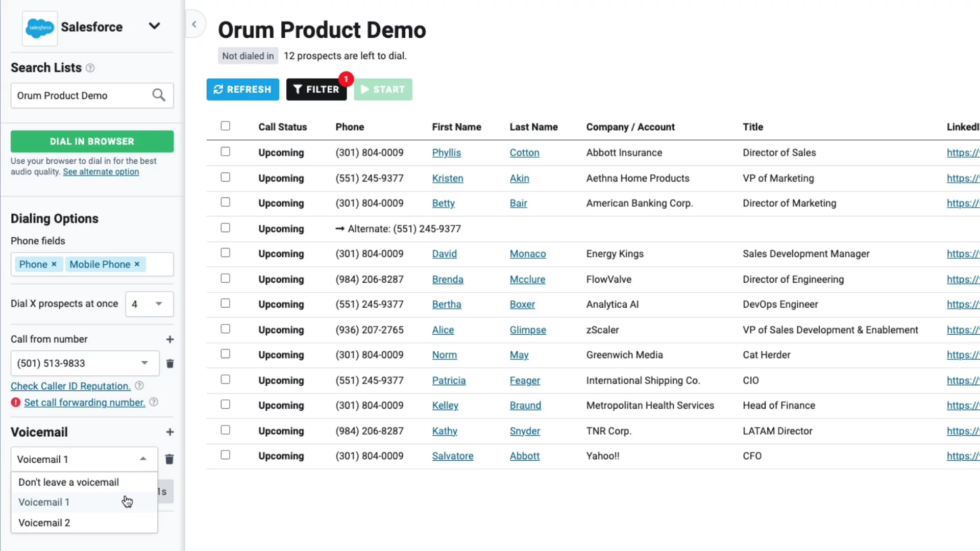Check the box for Phyllis Cotton's row
Screen dimensions: 980x551
point(225,152)
